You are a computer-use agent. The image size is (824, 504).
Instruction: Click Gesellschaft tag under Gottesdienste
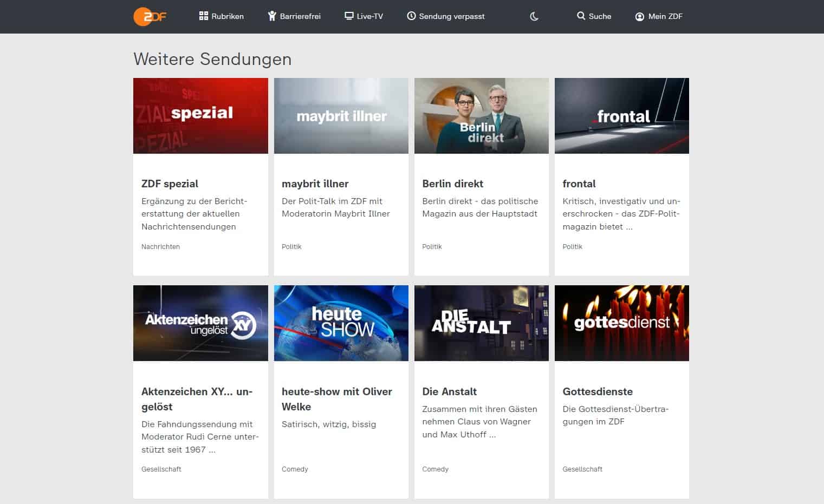click(x=582, y=469)
